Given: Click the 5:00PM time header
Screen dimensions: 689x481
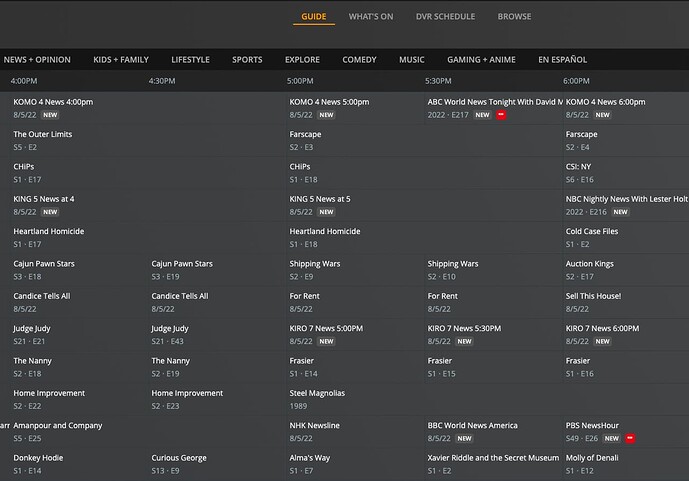Looking at the screenshot, I should [x=300, y=81].
